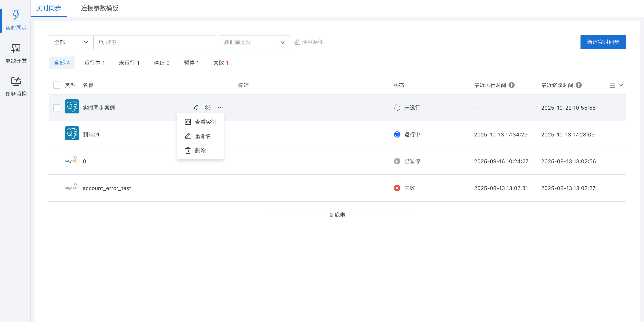This screenshot has height=322, width=644.
Task: Open 任务监控 from the sidebar
Action: 16,86
